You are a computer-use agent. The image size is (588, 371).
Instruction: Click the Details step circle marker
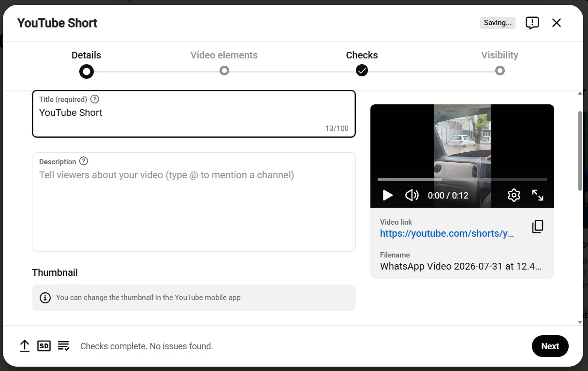(87, 71)
